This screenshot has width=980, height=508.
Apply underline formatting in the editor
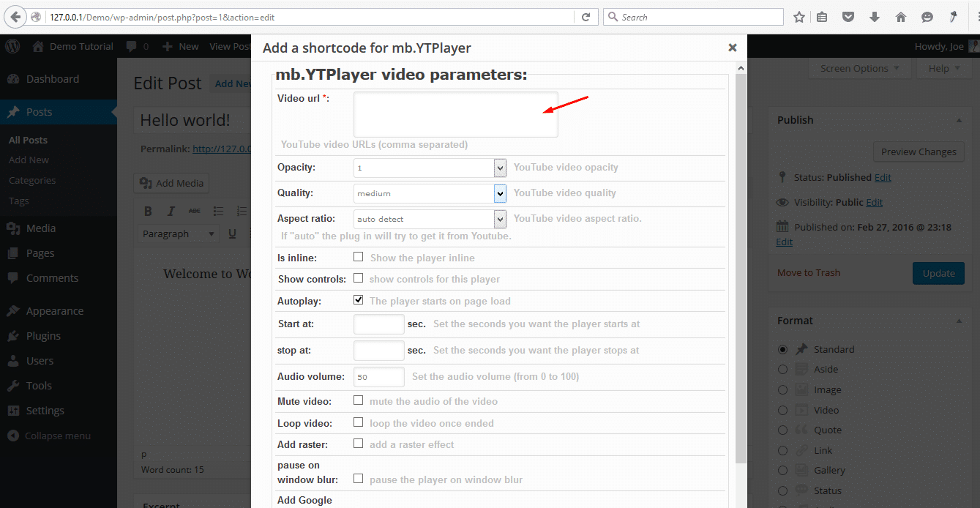pyautogui.click(x=232, y=234)
